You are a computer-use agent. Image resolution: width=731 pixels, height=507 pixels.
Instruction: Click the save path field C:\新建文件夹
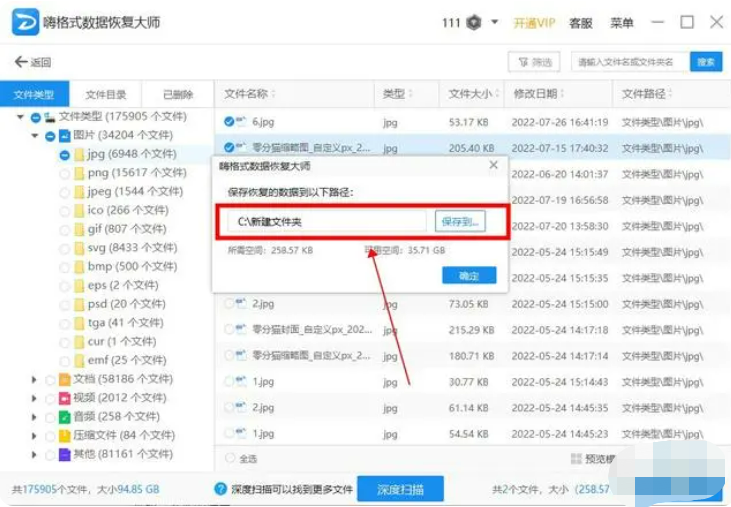(327, 221)
